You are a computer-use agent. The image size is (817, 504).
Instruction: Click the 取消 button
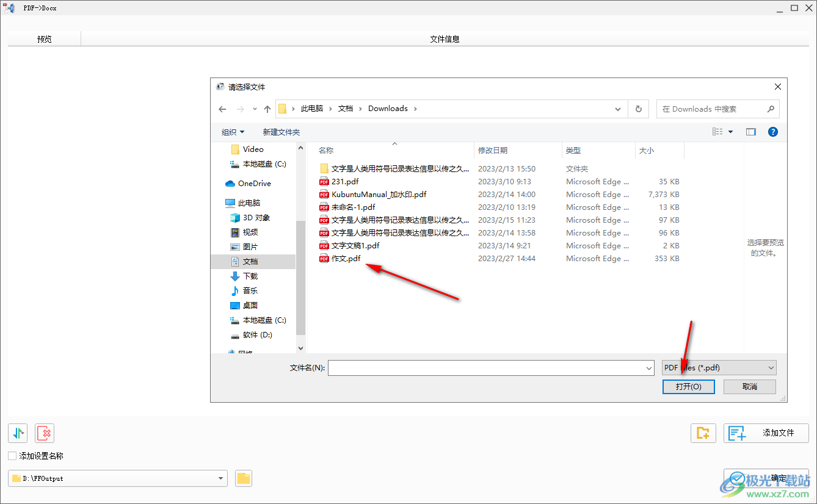coord(750,386)
